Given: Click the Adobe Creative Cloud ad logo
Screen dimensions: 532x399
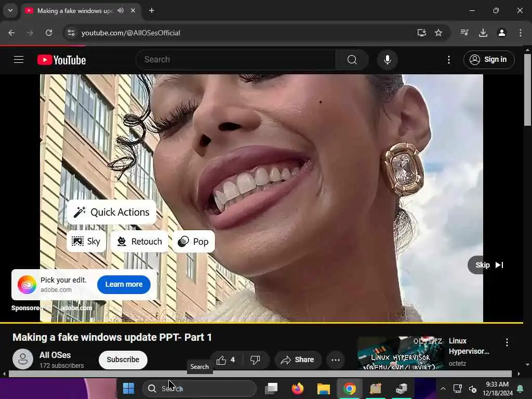Looking at the screenshot, I should (x=27, y=284).
